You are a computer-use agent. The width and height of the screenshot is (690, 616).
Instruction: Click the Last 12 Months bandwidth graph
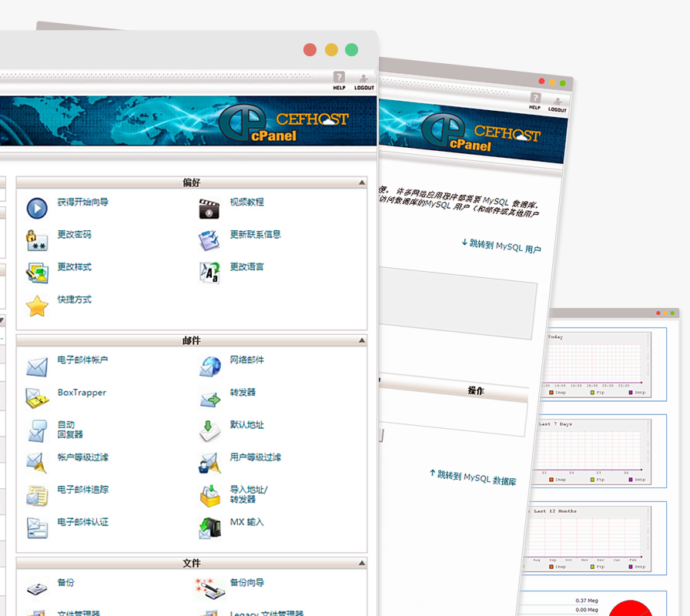pyautogui.click(x=588, y=539)
